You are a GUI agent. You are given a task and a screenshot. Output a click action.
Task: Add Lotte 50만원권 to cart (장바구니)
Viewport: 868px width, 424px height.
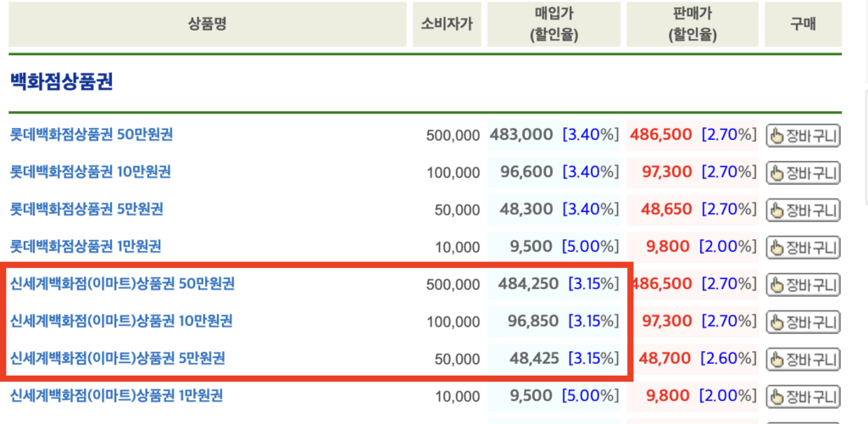803,136
